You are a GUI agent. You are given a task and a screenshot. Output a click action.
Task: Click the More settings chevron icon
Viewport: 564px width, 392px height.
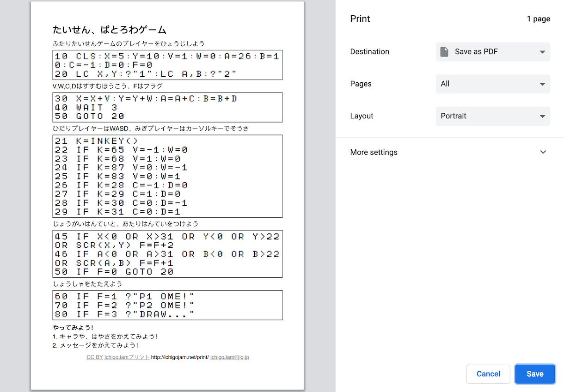(543, 152)
